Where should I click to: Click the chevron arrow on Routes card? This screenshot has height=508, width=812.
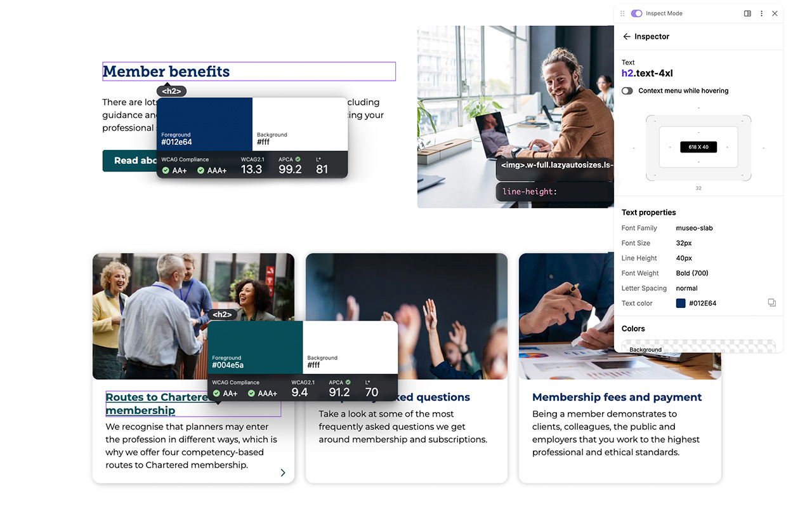click(283, 472)
